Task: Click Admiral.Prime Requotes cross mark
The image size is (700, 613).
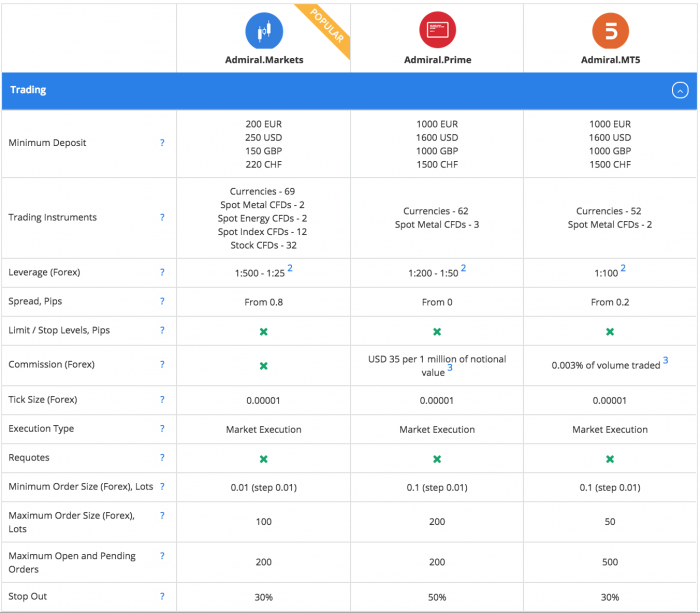Action: coord(437,459)
